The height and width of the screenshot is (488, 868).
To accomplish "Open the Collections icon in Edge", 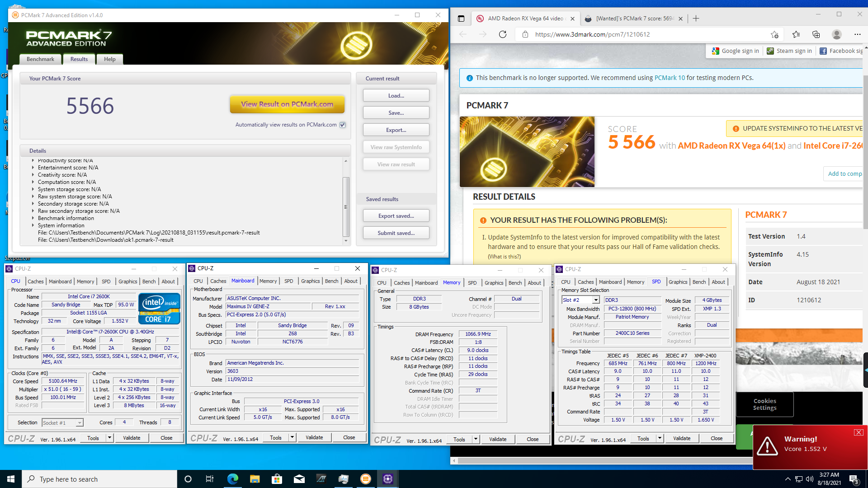I will 816,34.
